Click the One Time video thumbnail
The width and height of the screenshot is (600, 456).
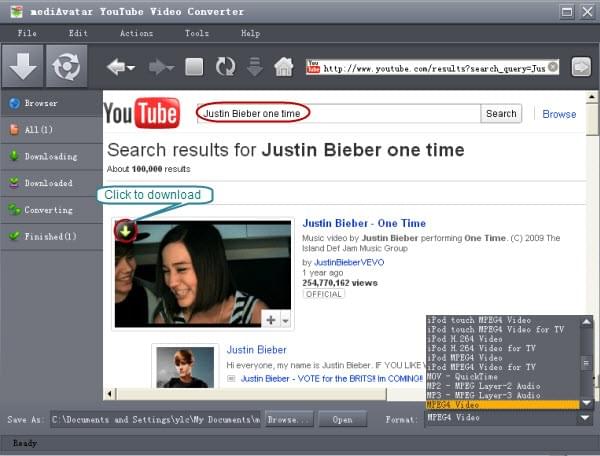[x=203, y=274]
